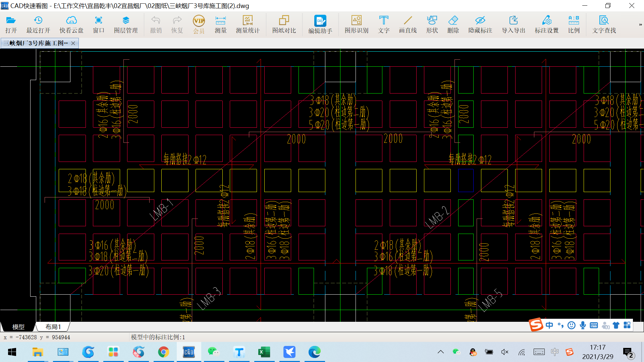Screen dimensions: 644x362
Task: Start 图形识别 shape recognition
Action: click(x=357, y=24)
